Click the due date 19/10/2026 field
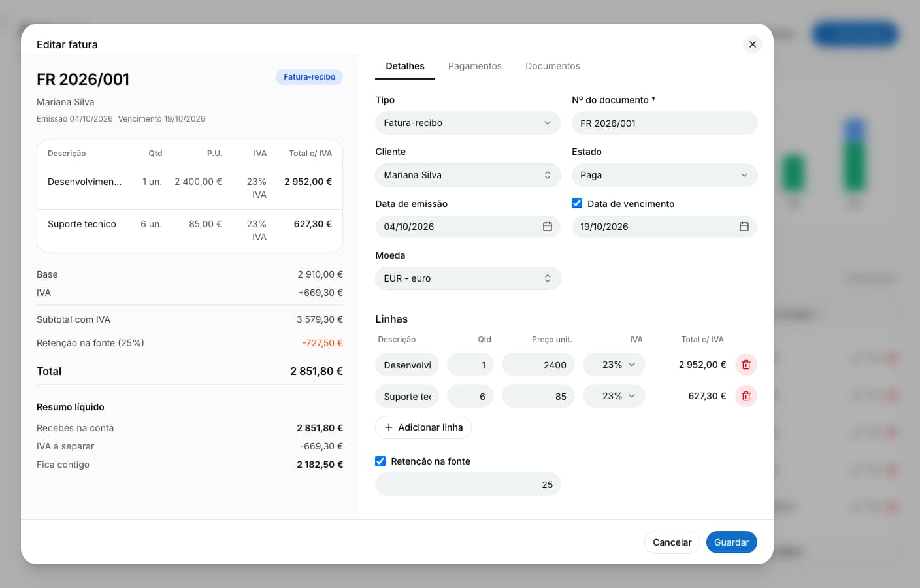The image size is (920, 588). (665, 227)
